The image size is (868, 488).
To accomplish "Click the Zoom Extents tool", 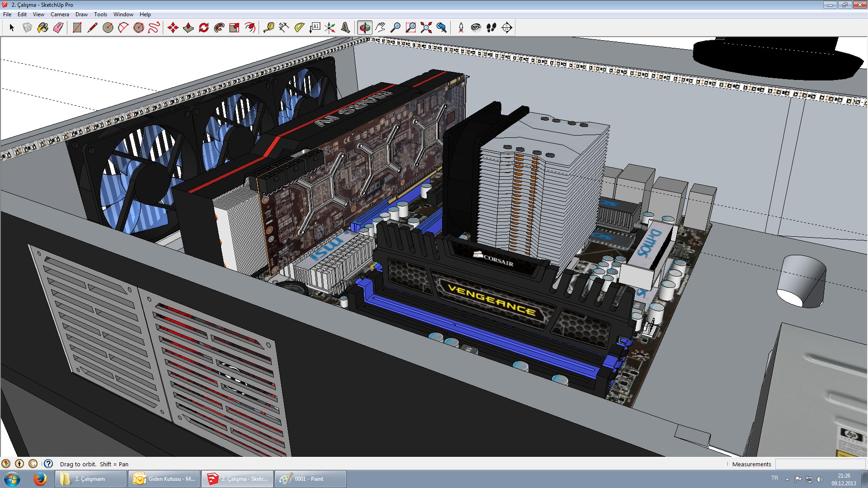I will pyautogui.click(x=426, y=28).
